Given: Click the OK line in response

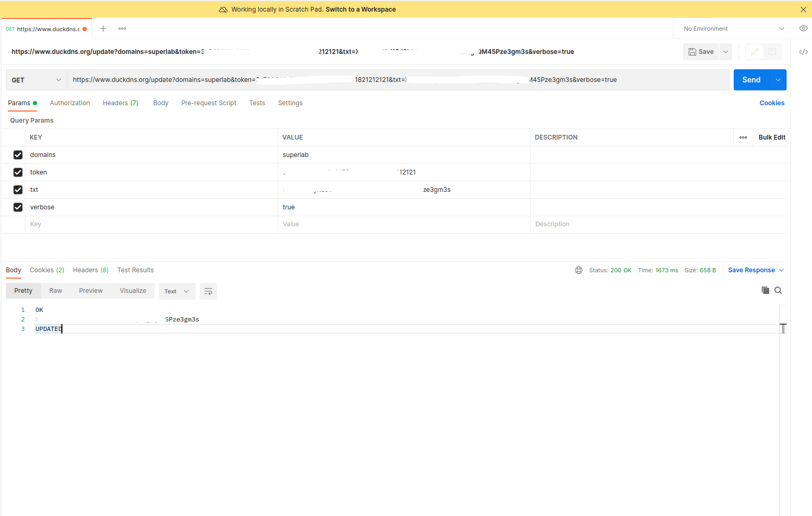Looking at the screenshot, I should click(x=39, y=310).
